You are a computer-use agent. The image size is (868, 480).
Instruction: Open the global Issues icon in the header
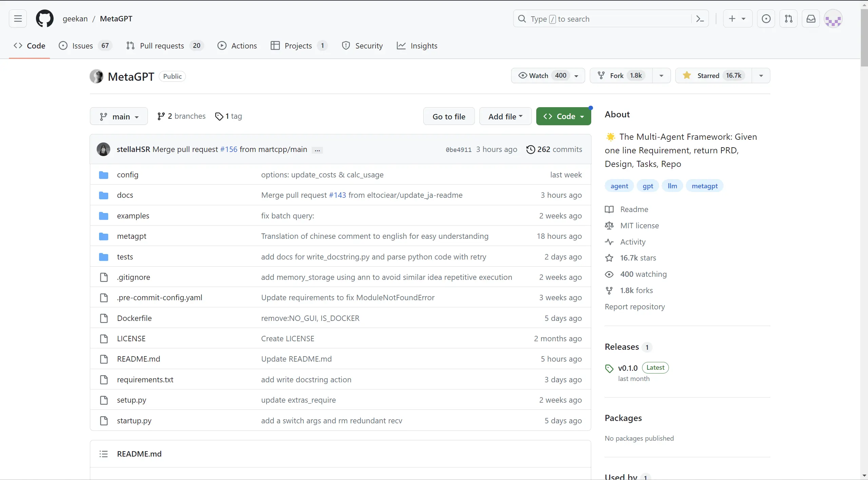point(766,19)
